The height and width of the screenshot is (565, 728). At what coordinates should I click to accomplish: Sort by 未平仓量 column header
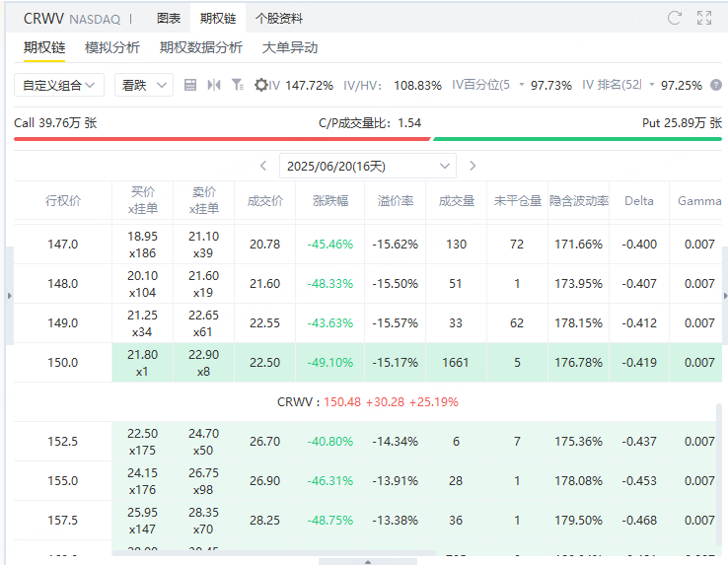[x=517, y=200]
